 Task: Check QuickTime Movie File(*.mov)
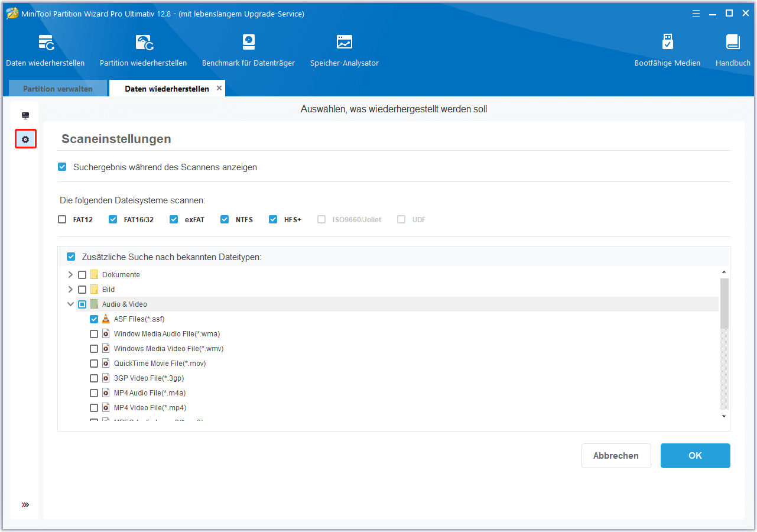point(94,364)
